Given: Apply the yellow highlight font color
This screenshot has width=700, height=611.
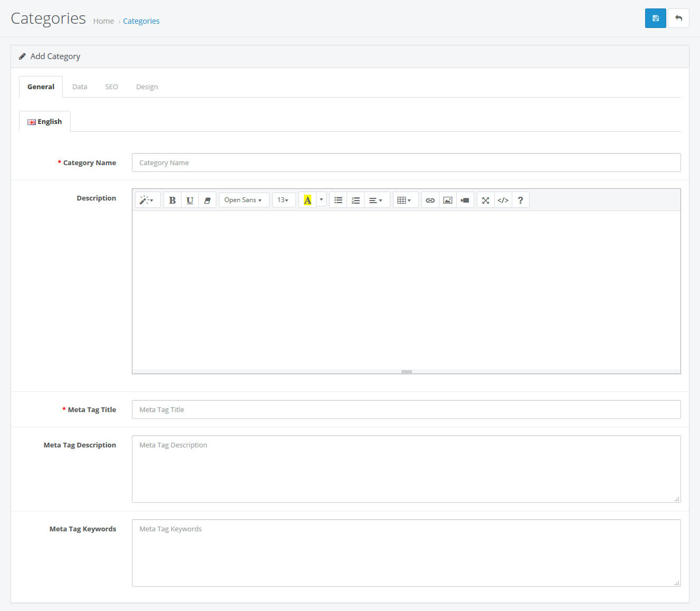Looking at the screenshot, I should point(308,201).
